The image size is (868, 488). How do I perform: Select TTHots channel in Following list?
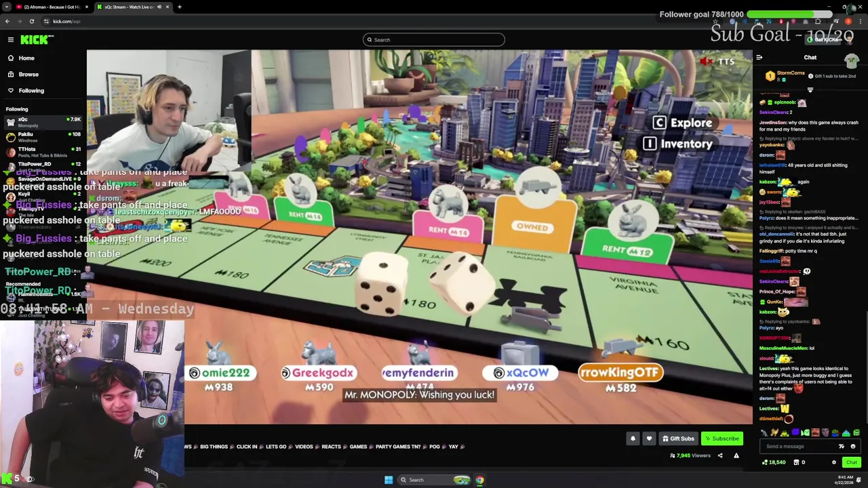click(x=43, y=152)
